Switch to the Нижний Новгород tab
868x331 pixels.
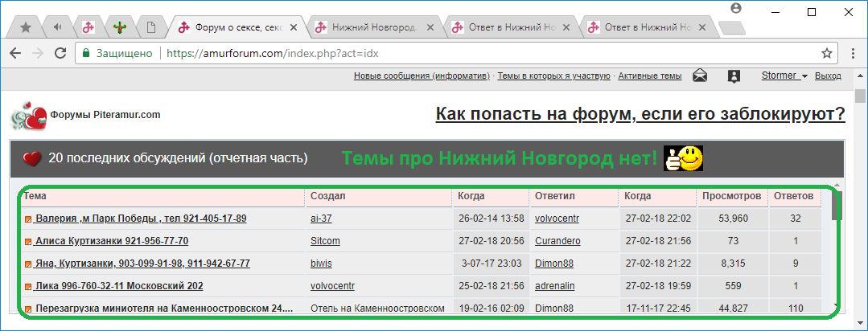372,27
